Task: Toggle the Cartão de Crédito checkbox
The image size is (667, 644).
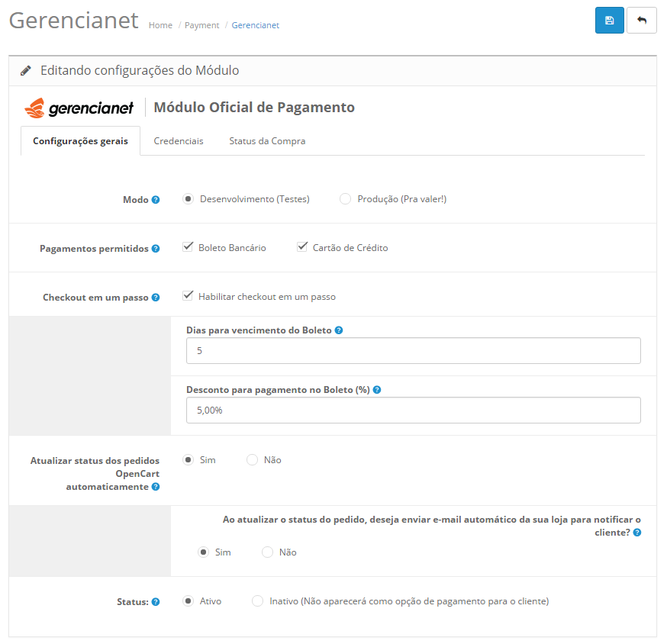Action: coord(302,247)
